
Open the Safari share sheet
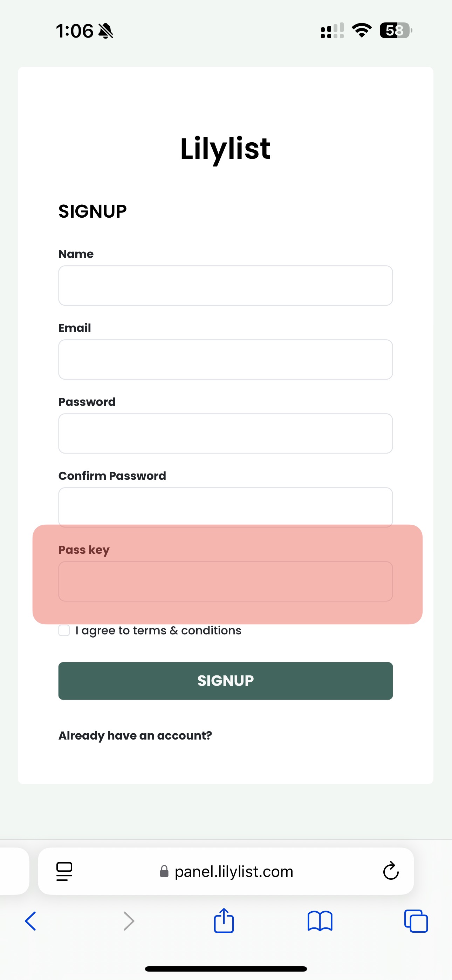224,920
